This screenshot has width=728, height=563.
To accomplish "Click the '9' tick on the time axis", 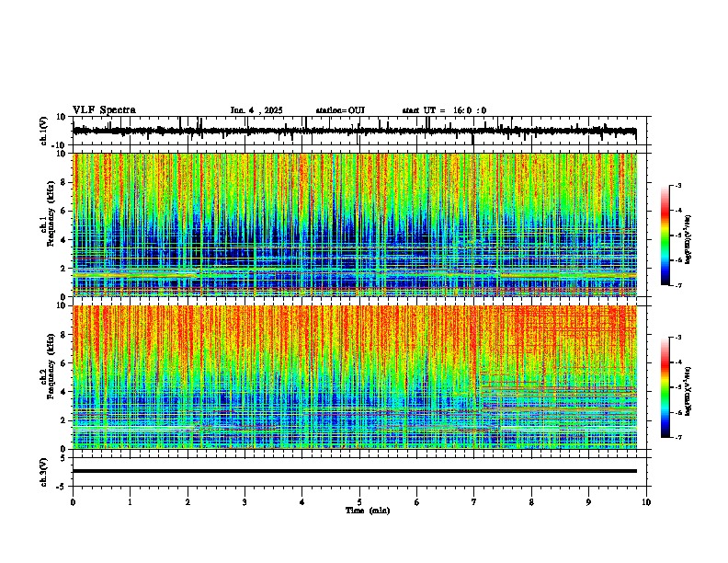I will pos(588,502).
